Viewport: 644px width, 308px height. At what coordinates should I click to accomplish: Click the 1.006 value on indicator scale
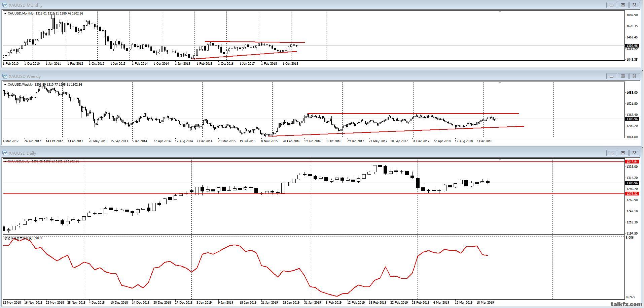point(630,238)
